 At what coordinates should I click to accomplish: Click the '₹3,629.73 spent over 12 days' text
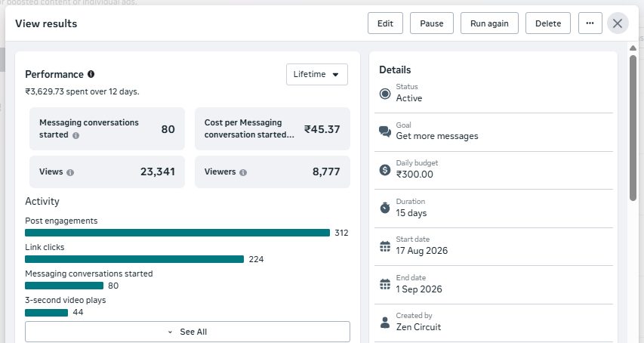click(82, 91)
